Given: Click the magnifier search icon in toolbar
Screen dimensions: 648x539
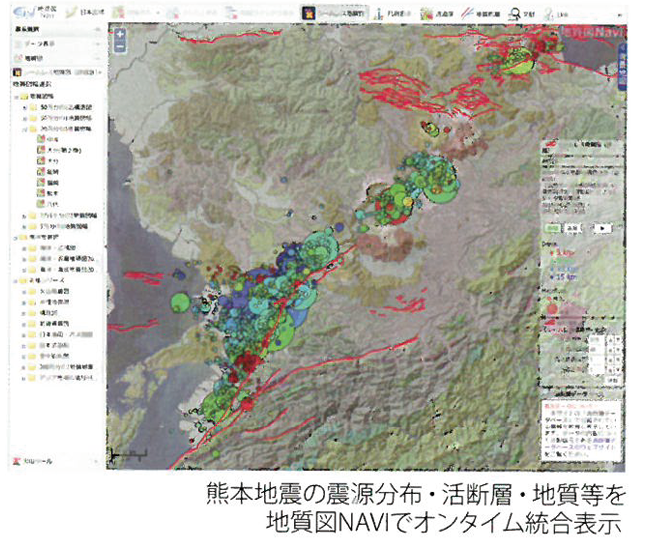Looking at the screenshot, I should pos(515,14).
